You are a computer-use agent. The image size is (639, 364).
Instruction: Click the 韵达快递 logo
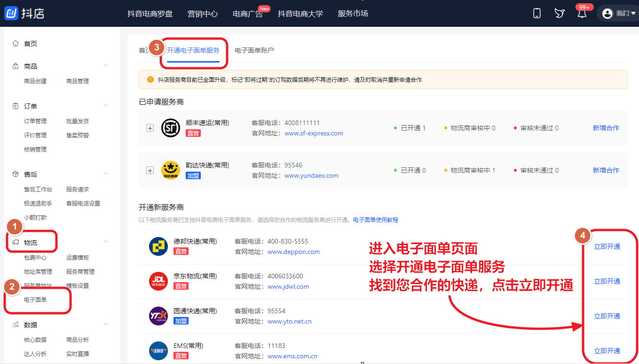[x=171, y=170]
